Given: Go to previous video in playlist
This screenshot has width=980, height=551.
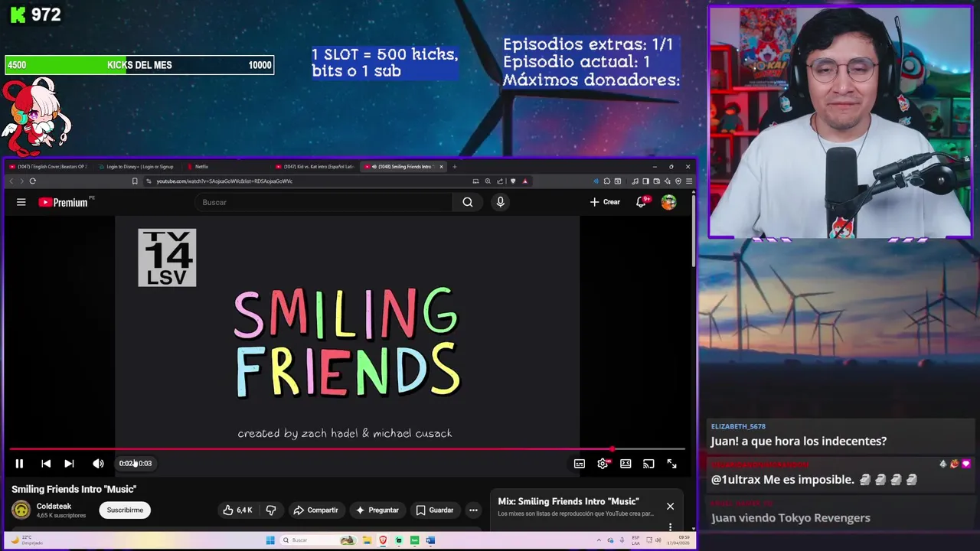Looking at the screenshot, I should tap(46, 463).
